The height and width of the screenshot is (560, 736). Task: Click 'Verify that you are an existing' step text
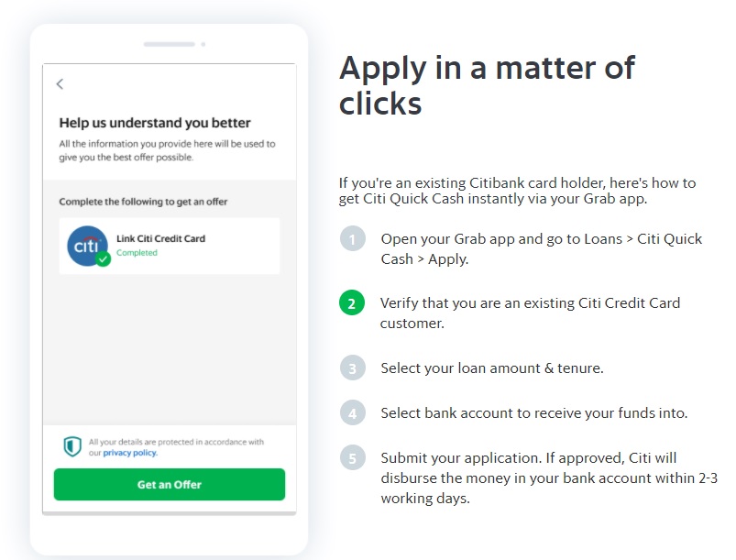click(530, 313)
